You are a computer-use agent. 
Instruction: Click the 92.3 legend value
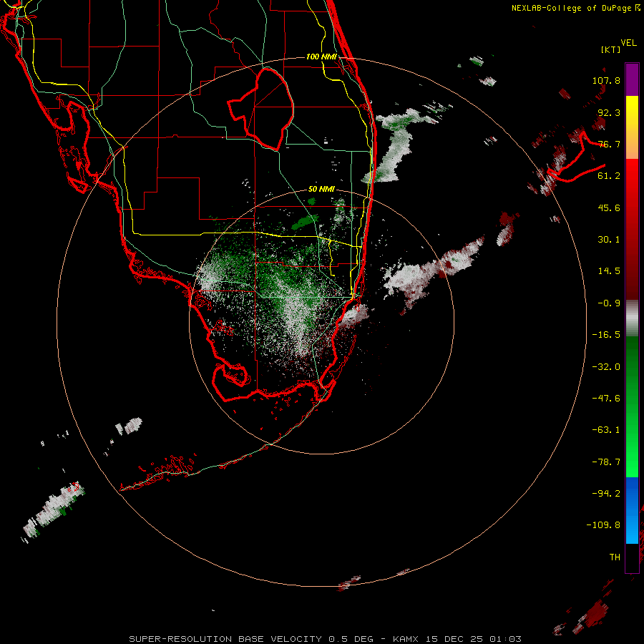(609, 112)
